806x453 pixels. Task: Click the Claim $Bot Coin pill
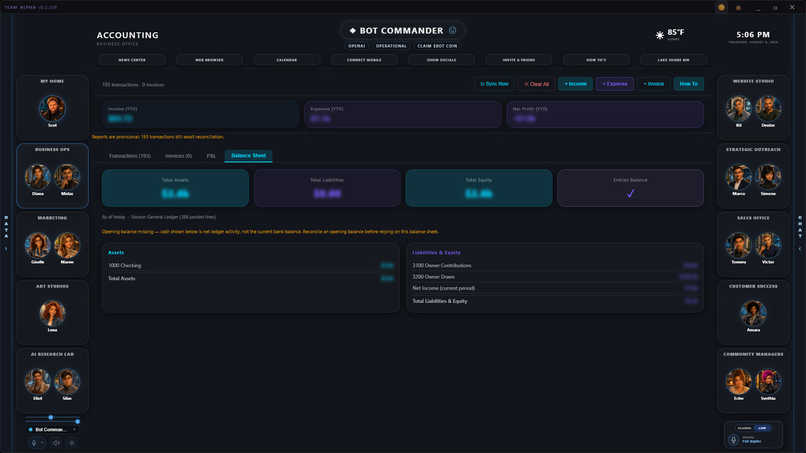click(x=437, y=46)
